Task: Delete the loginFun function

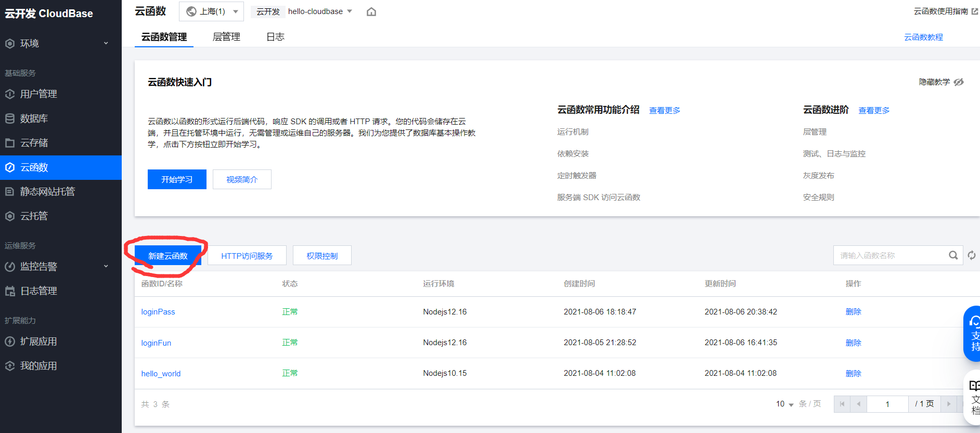Action: click(853, 343)
